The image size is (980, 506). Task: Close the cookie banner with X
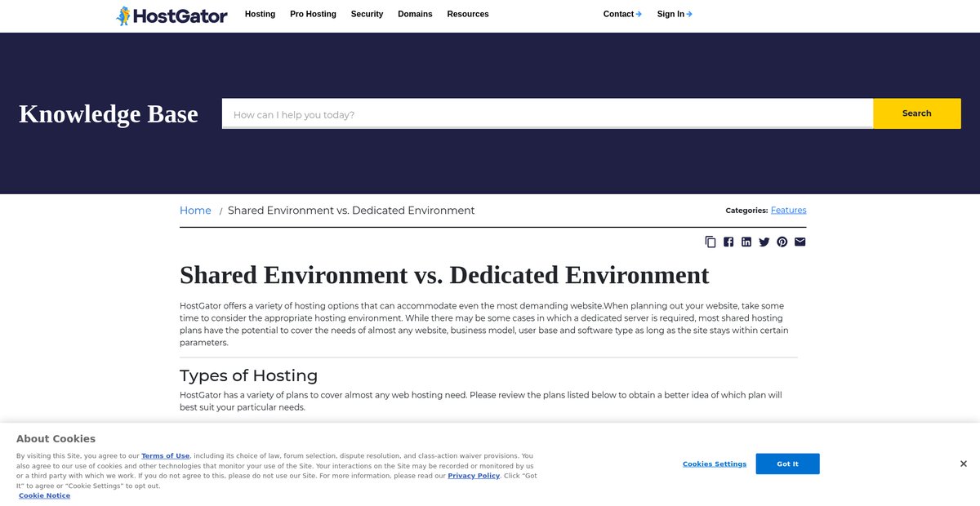click(964, 464)
